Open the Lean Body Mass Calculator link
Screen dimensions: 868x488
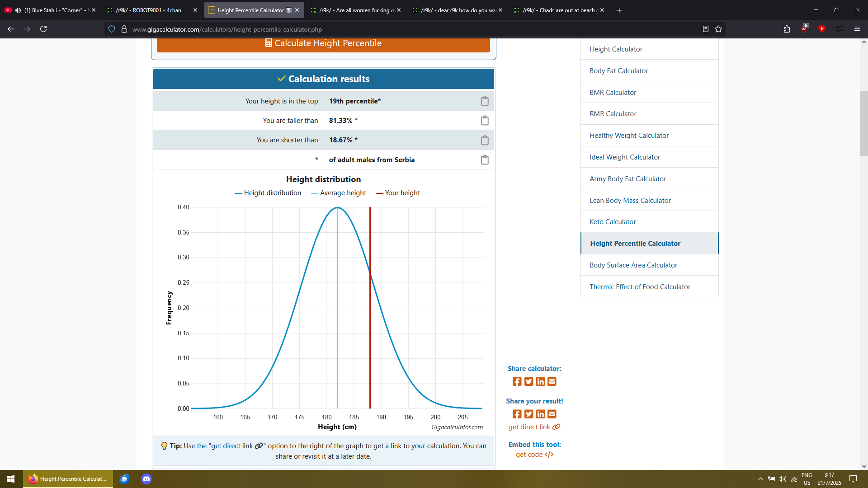click(630, 201)
